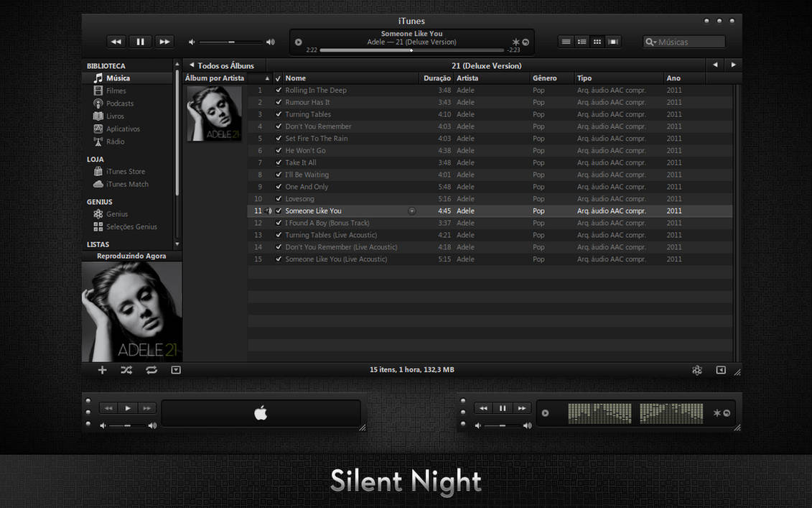Toggle shuffle in the bottom toolbar
The image size is (812, 508).
tap(126, 369)
